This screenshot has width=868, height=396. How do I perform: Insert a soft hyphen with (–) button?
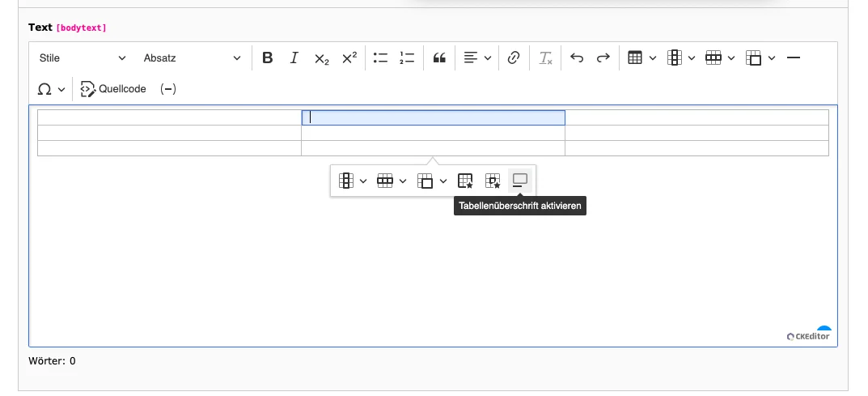pos(167,89)
